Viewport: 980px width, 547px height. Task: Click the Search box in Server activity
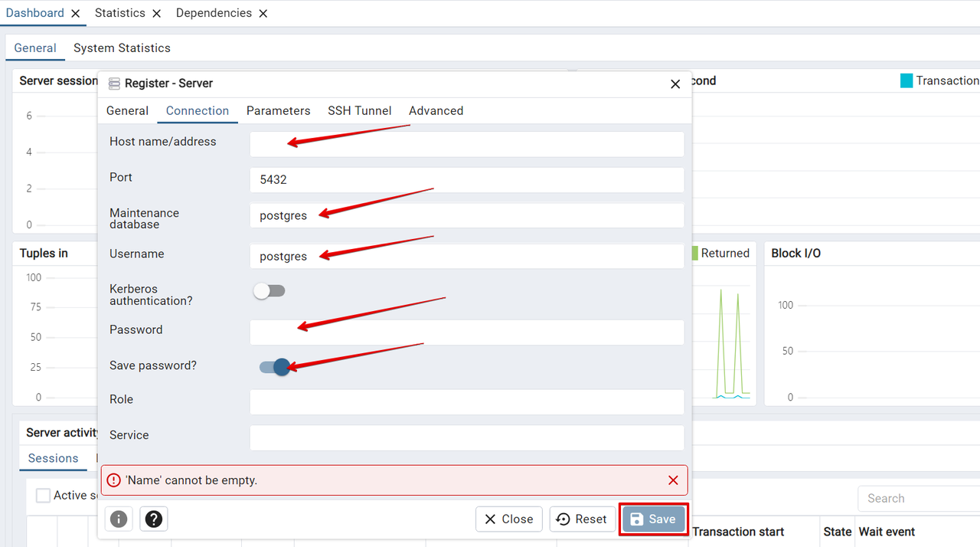tap(919, 498)
